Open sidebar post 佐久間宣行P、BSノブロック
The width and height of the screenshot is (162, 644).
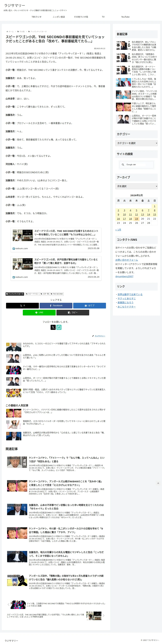point(136,46)
